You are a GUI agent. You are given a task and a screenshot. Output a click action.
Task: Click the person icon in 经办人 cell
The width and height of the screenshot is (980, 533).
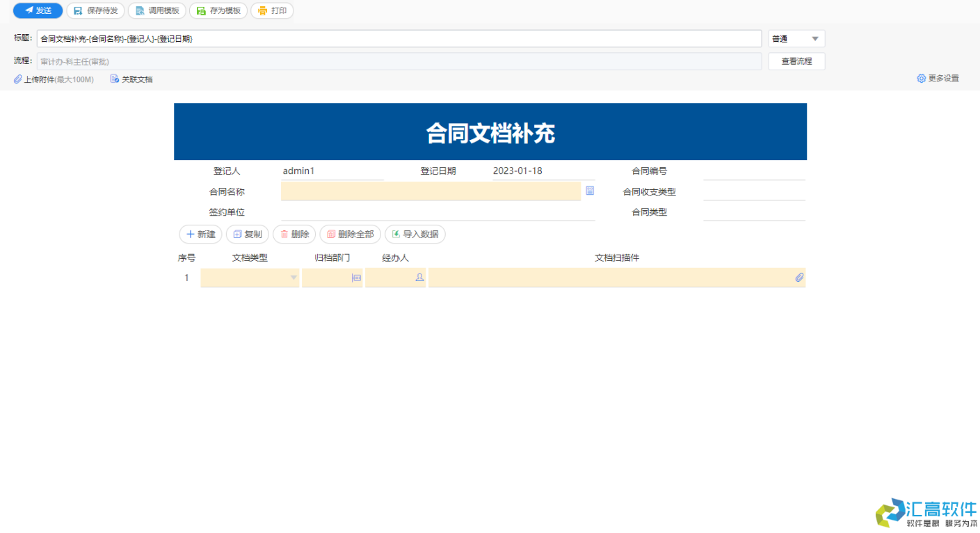pos(419,277)
